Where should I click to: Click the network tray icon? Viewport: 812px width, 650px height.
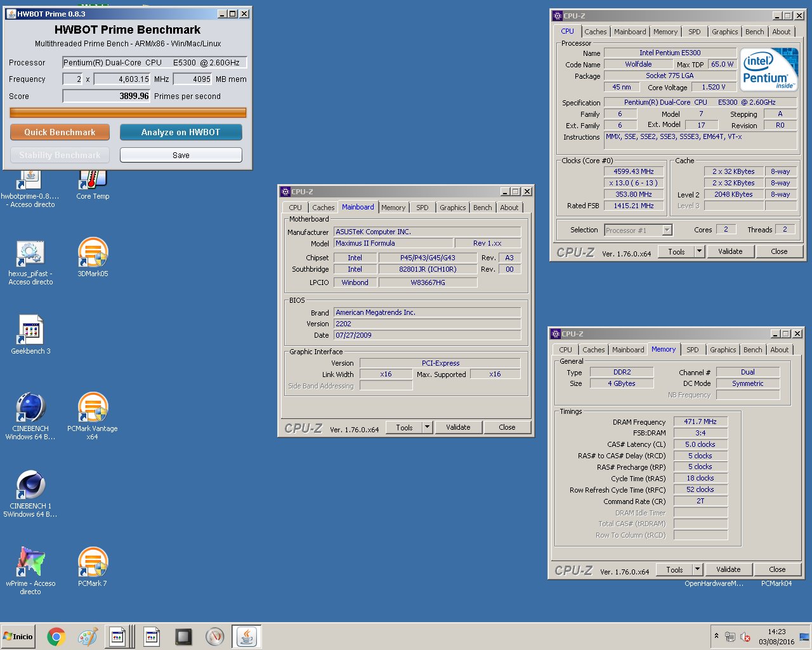coord(730,637)
